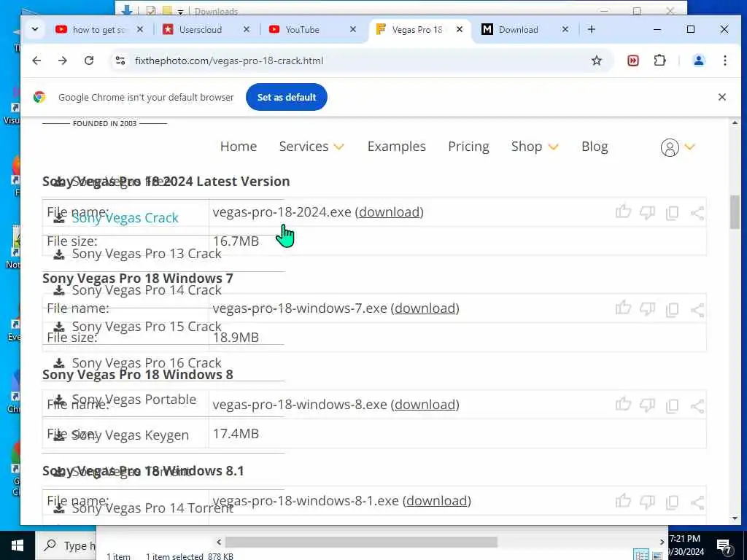Set Chrome as default browser

pyautogui.click(x=286, y=97)
